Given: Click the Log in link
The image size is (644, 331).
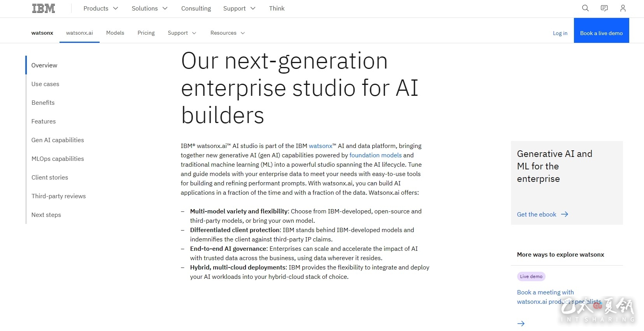Looking at the screenshot, I should (x=560, y=33).
